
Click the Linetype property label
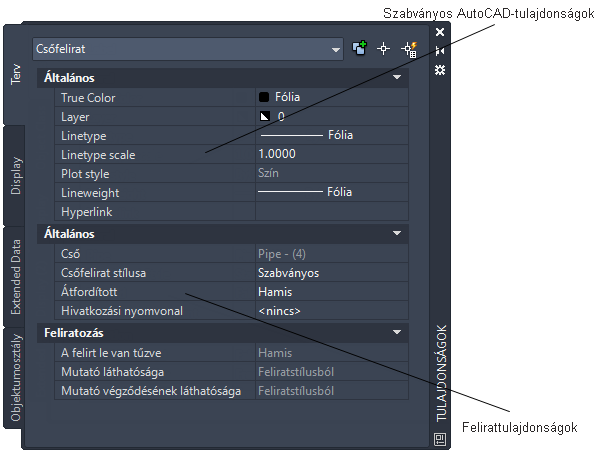pyautogui.click(x=83, y=136)
